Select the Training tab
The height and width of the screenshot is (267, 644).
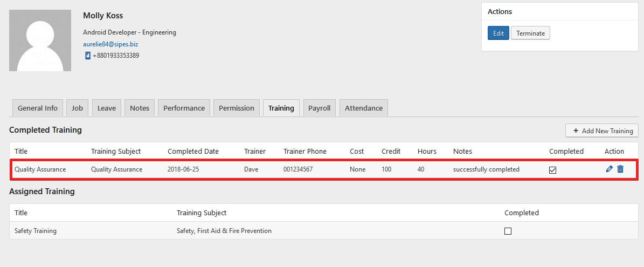point(281,108)
